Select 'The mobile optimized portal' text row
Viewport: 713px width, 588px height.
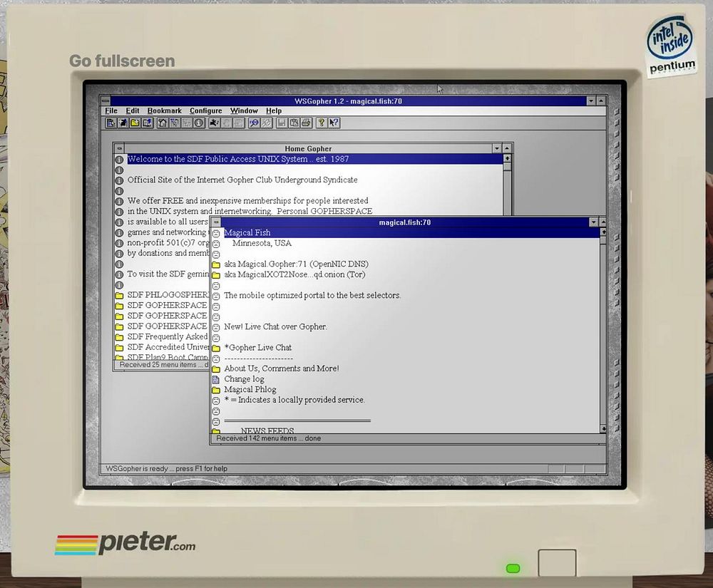point(312,295)
